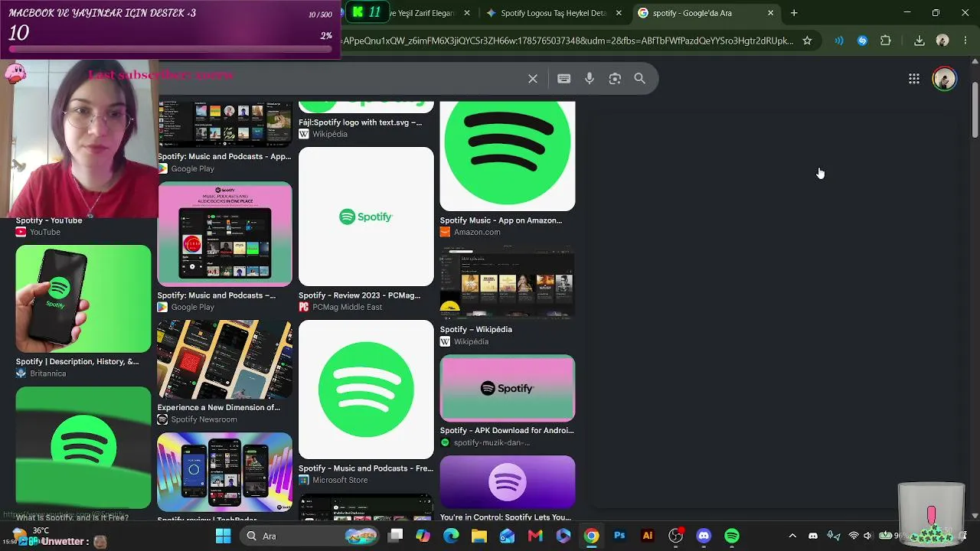Open the pink Google Play Spotify screenshot image
Image resolution: width=980 pixels, height=551 pixels.
224,234
